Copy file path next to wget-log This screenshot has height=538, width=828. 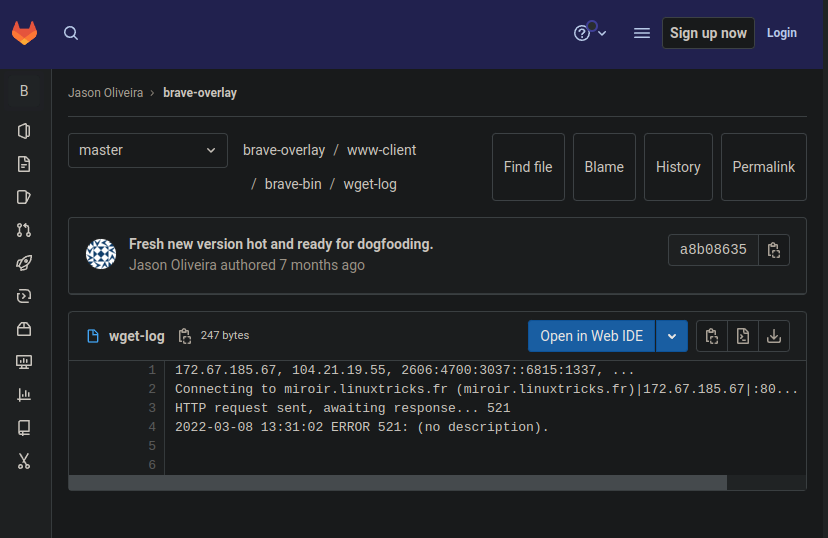[x=184, y=336]
